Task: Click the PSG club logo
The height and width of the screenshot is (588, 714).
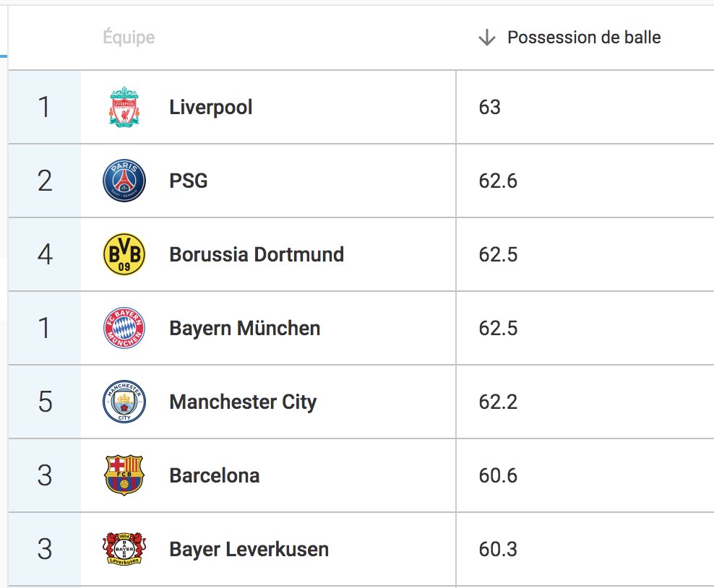Action: pyautogui.click(x=124, y=181)
